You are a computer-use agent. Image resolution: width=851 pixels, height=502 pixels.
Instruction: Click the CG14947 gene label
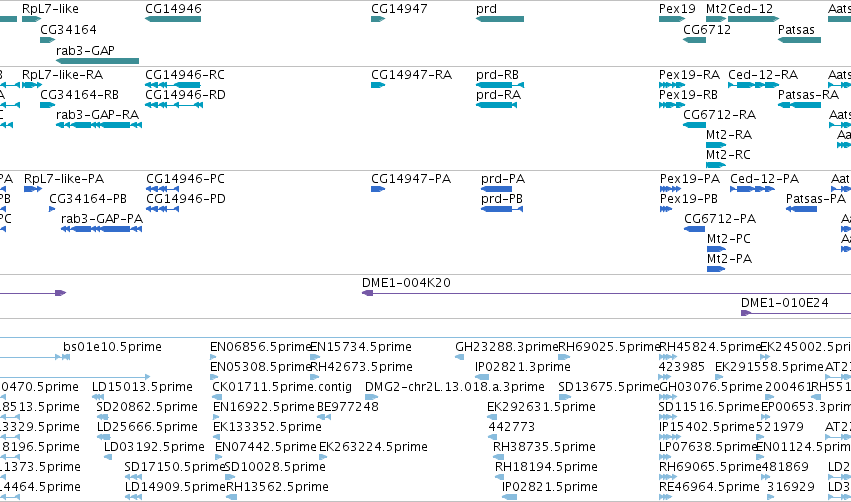(399, 9)
